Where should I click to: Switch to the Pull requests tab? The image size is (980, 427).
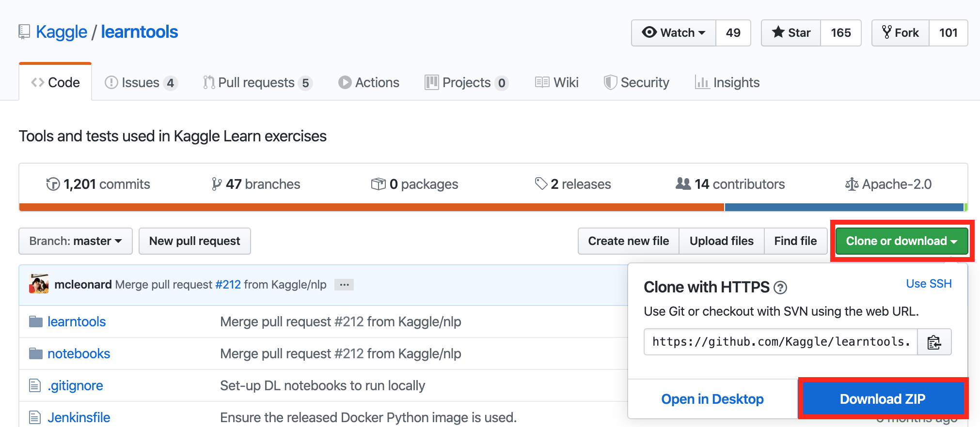pyautogui.click(x=257, y=83)
